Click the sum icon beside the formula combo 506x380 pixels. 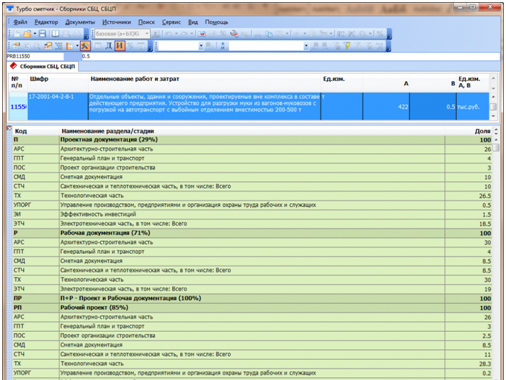tap(156, 34)
